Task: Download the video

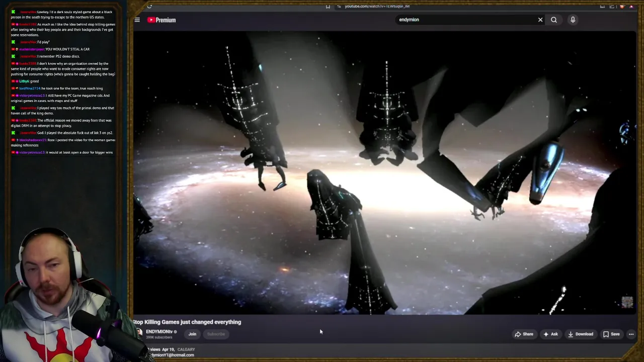Action: click(581, 334)
